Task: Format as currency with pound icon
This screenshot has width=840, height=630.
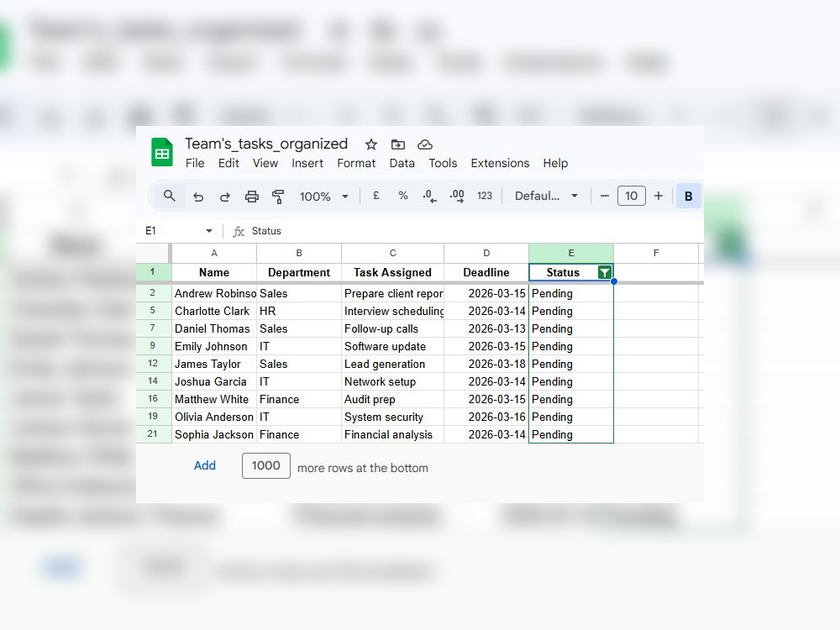Action: pos(376,196)
